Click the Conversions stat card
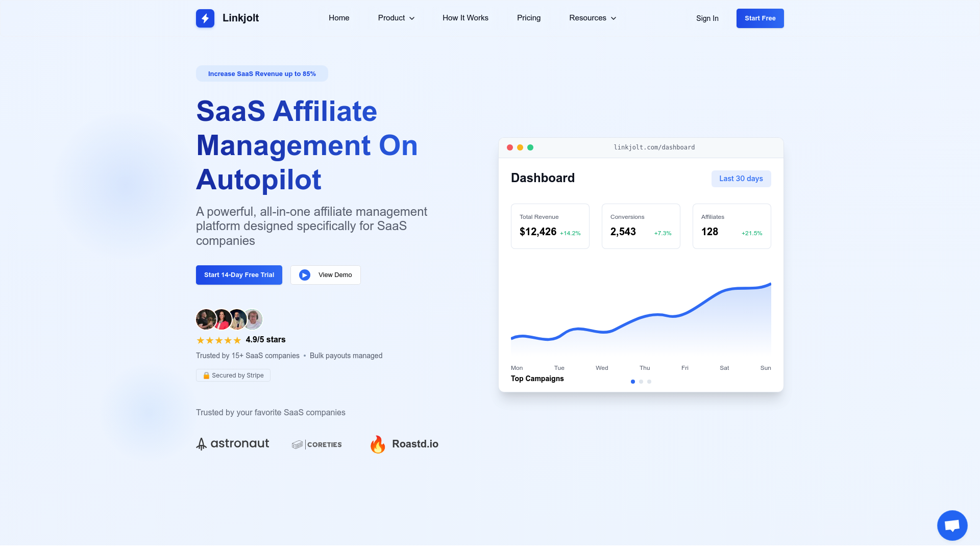980x551 pixels. (x=641, y=227)
